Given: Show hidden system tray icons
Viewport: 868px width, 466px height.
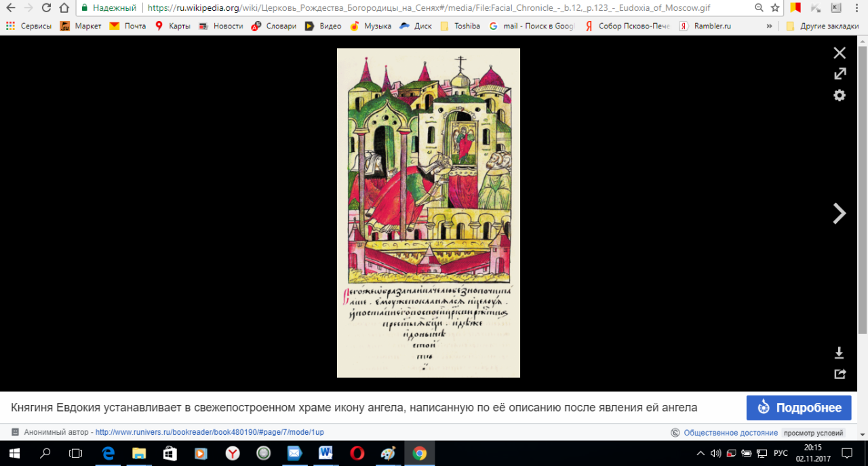Looking at the screenshot, I should click(x=701, y=453).
